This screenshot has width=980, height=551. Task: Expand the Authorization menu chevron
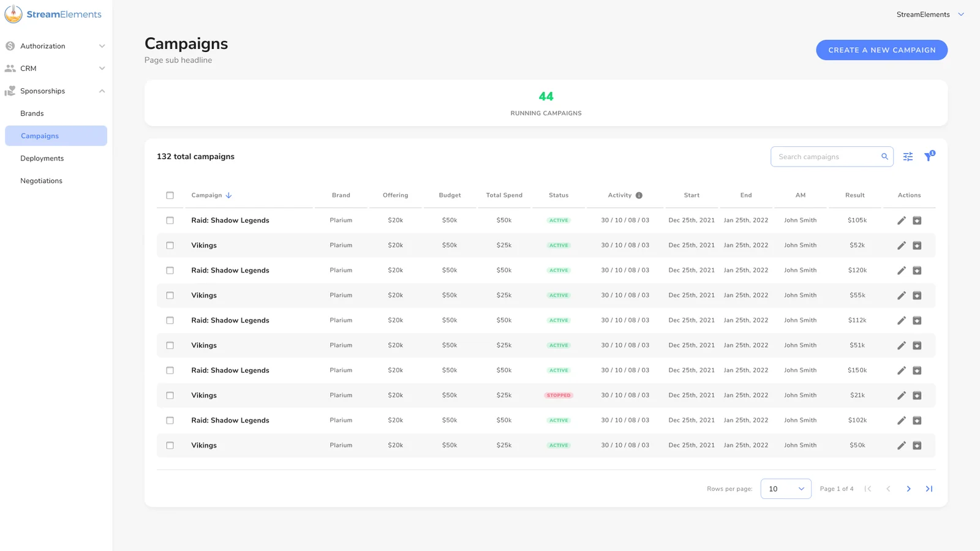[x=102, y=46]
